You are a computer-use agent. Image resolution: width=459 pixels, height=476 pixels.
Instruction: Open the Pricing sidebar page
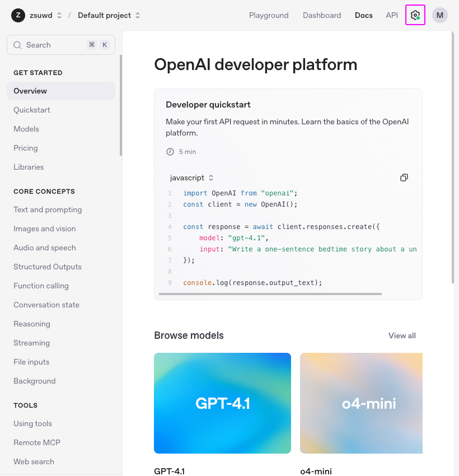point(26,148)
